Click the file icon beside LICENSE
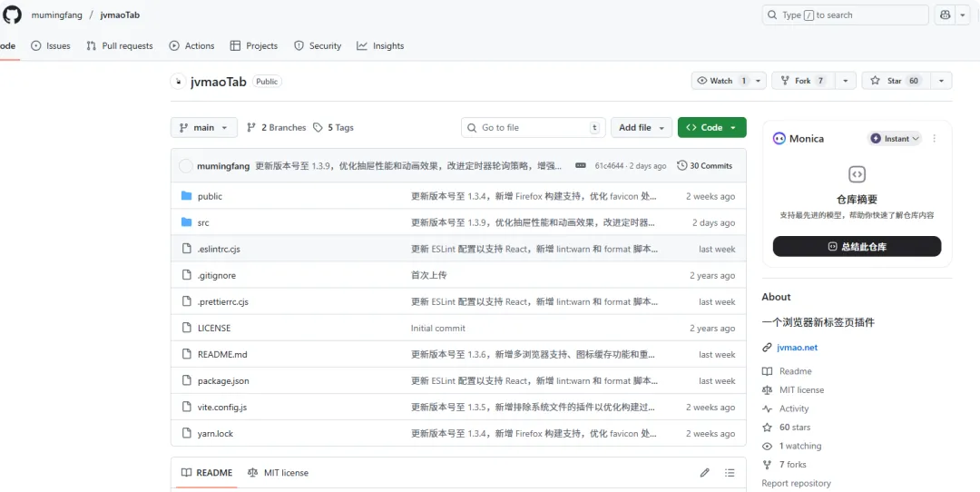The width and height of the screenshot is (980, 492). (x=186, y=328)
